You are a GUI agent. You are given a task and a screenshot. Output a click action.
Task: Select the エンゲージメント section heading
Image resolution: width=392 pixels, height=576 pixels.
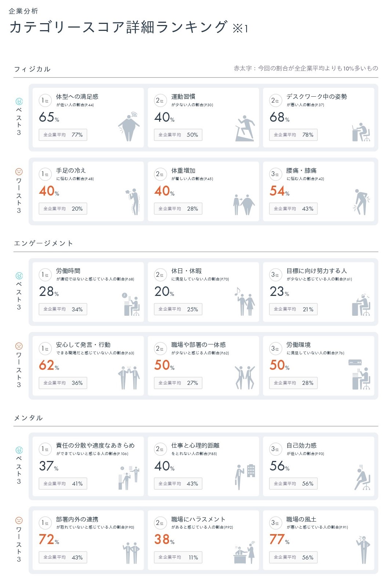pos(44,243)
